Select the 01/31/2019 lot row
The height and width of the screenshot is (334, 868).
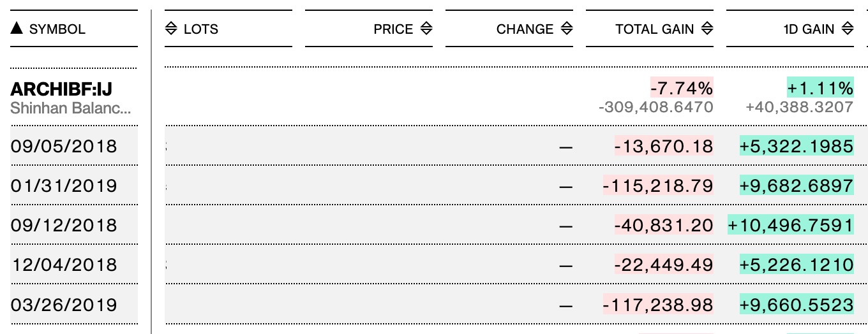pos(64,186)
